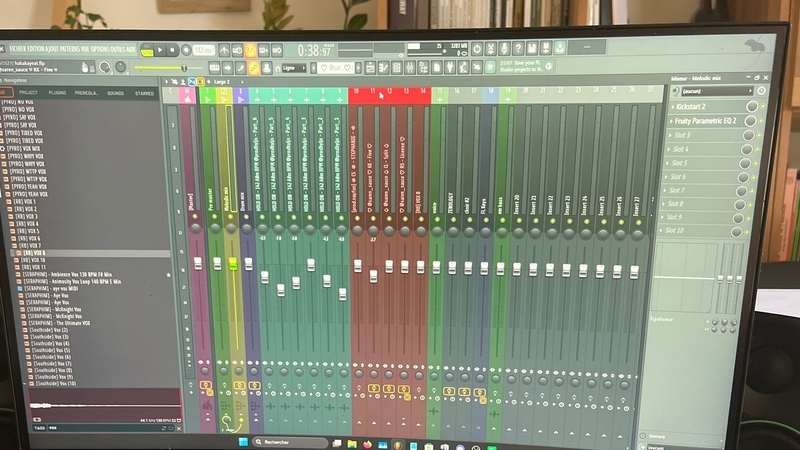Screen dimensions: 800x450
Task: Click the shopping cart content library icon
Action: [x=490, y=67]
